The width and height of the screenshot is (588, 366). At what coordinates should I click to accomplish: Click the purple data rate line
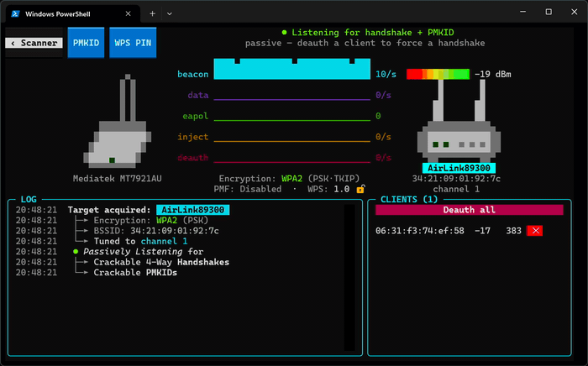[x=292, y=100]
